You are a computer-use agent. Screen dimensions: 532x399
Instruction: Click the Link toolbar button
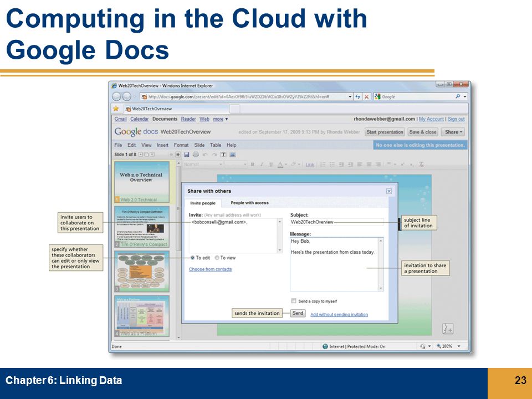tap(310, 165)
